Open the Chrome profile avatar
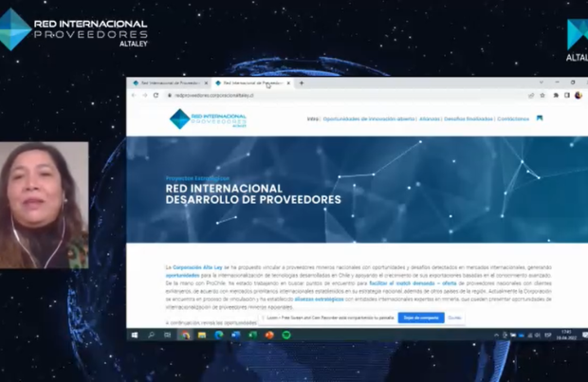588x382 pixels. coord(579,95)
